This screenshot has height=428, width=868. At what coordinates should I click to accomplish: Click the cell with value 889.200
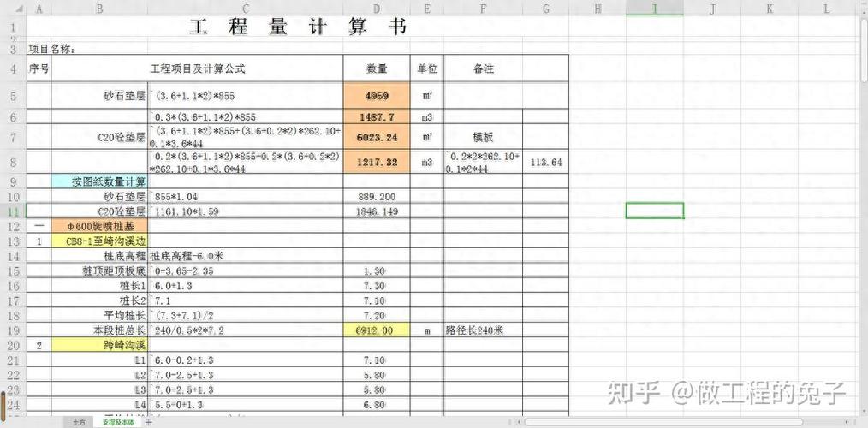tap(377, 196)
